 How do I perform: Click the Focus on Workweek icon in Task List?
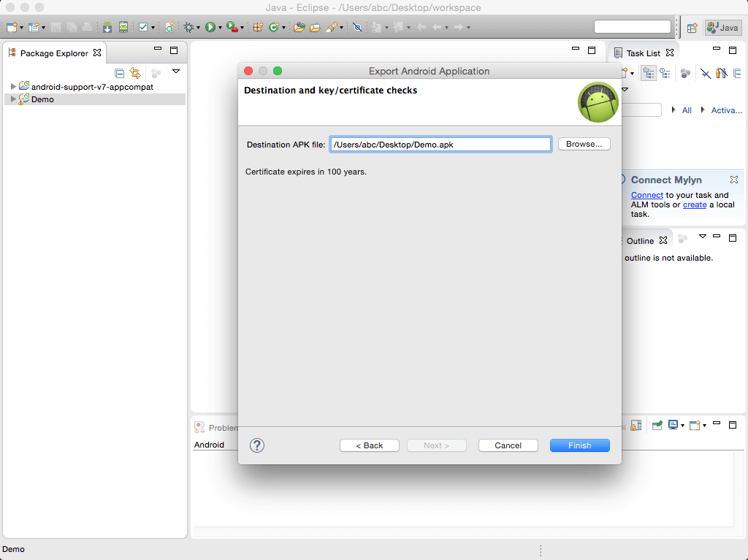pyautogui.click(x=685, y=73)
